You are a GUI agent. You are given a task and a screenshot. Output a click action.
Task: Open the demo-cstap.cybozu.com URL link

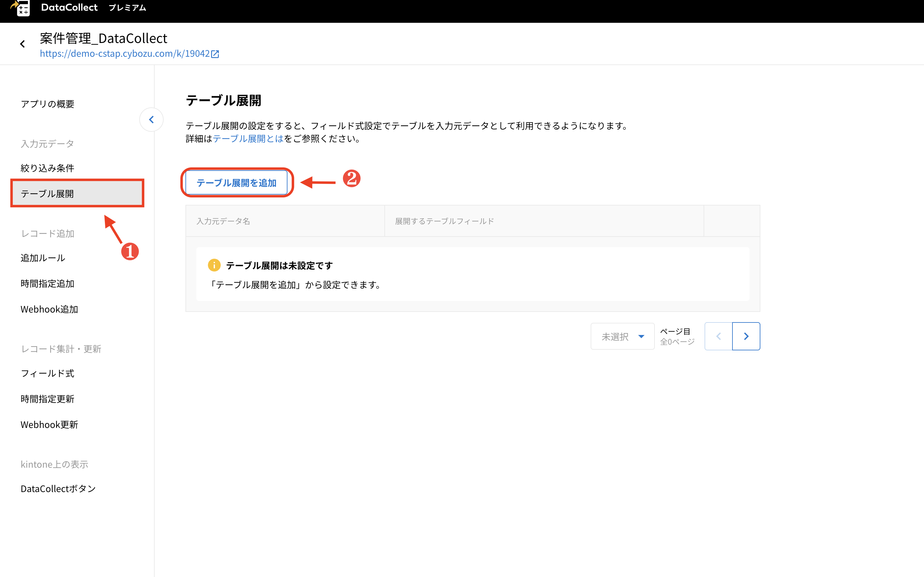[125, 54]
